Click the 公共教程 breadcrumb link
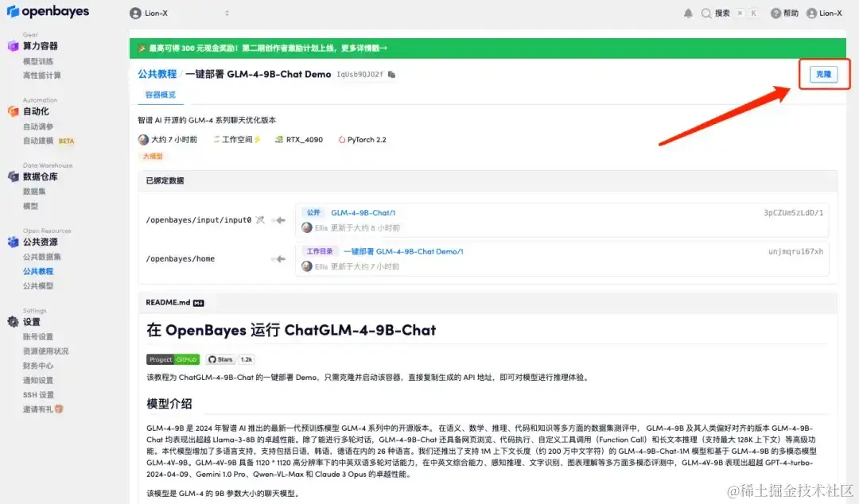The image size is (859, 504). pos(157,74)
